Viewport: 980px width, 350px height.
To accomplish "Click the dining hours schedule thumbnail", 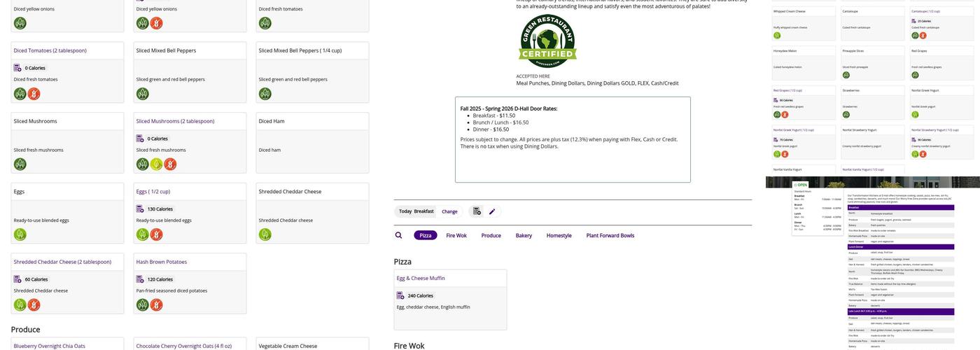I will [872, 264].
